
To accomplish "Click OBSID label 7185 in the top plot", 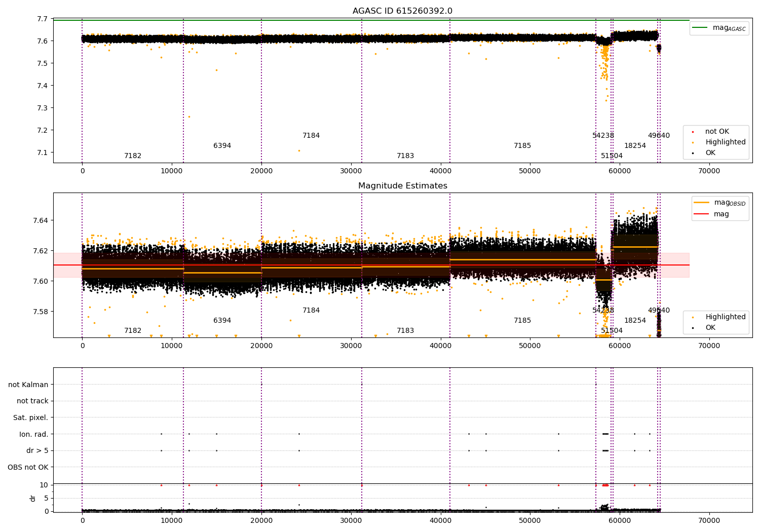I will pos(522,146).
